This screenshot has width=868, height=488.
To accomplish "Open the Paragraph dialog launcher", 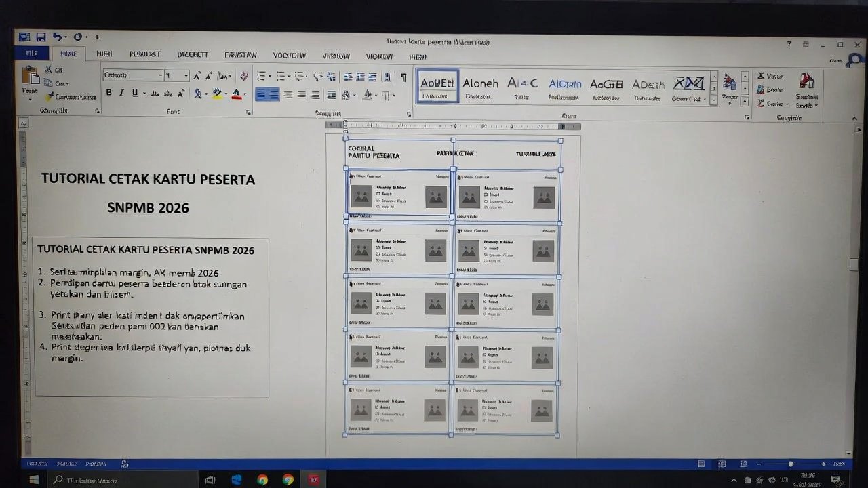I will click(x=409, y=114).
